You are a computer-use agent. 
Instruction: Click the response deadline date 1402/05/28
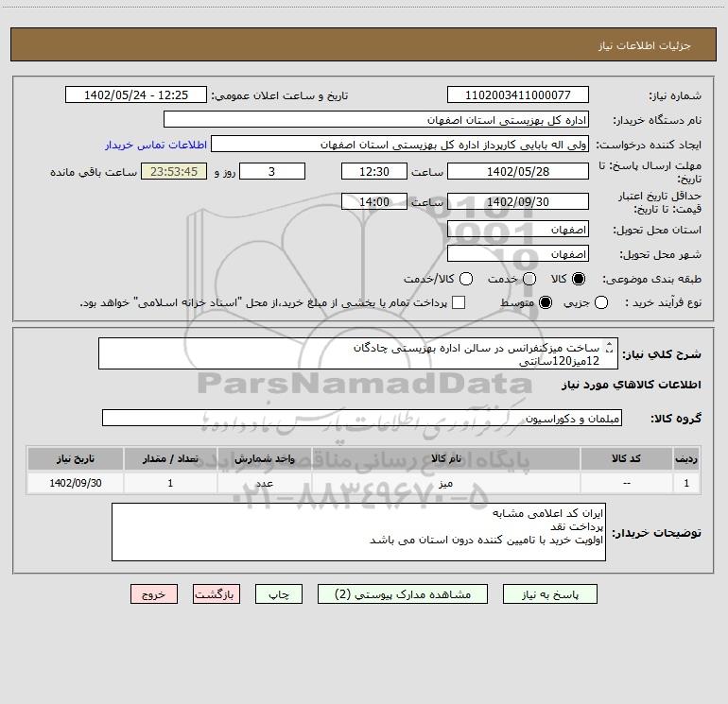tap(518, 171)
